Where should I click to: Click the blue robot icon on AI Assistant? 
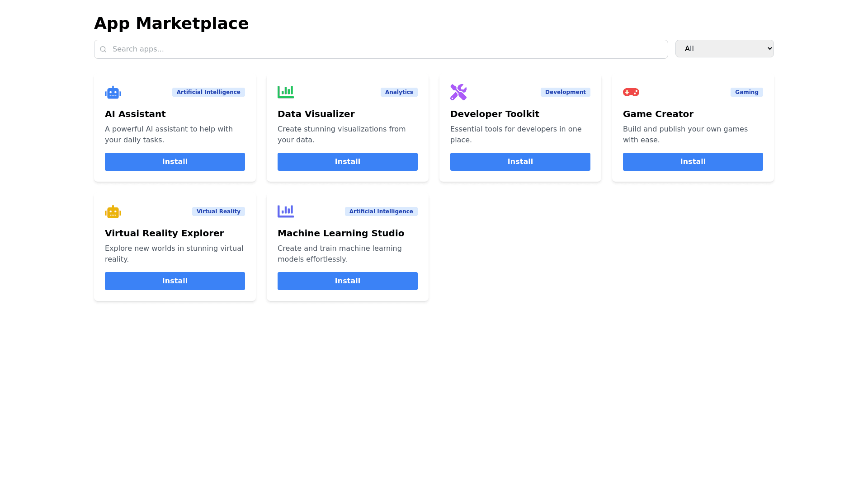point(113,92)
